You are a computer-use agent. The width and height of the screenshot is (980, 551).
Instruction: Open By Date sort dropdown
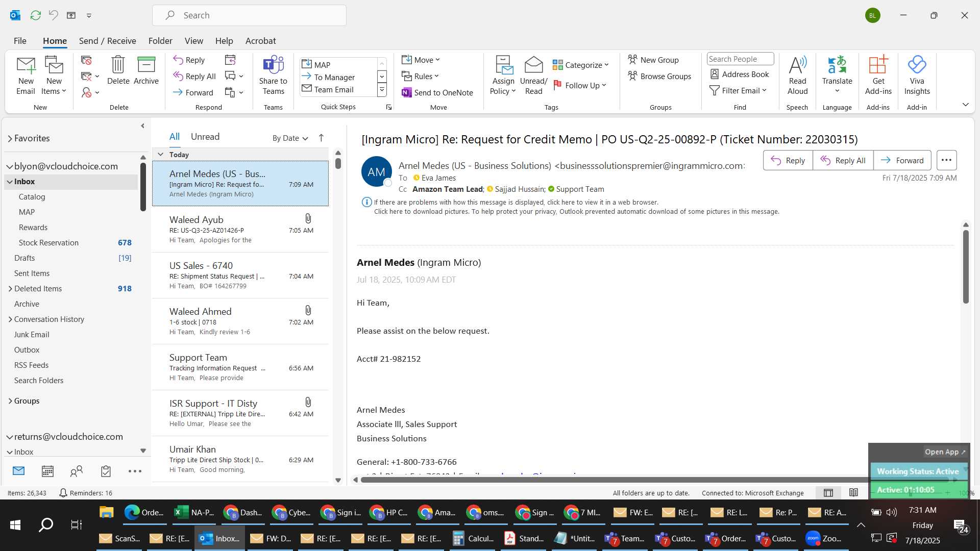(x=290, y=138)
